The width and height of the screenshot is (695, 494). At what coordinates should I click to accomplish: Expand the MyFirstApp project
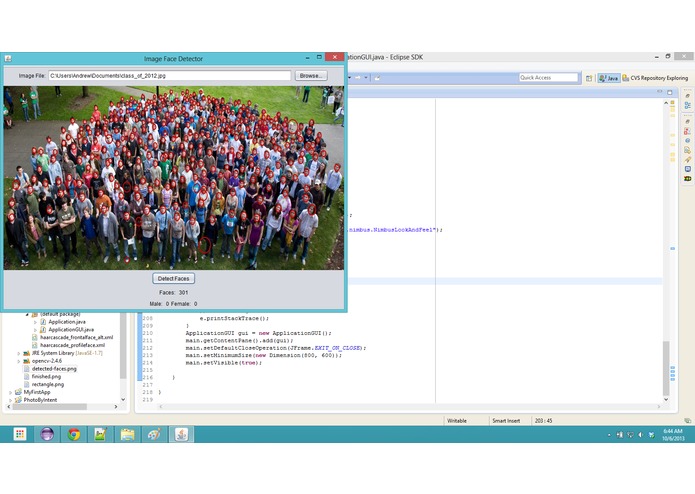coord(11,393)
